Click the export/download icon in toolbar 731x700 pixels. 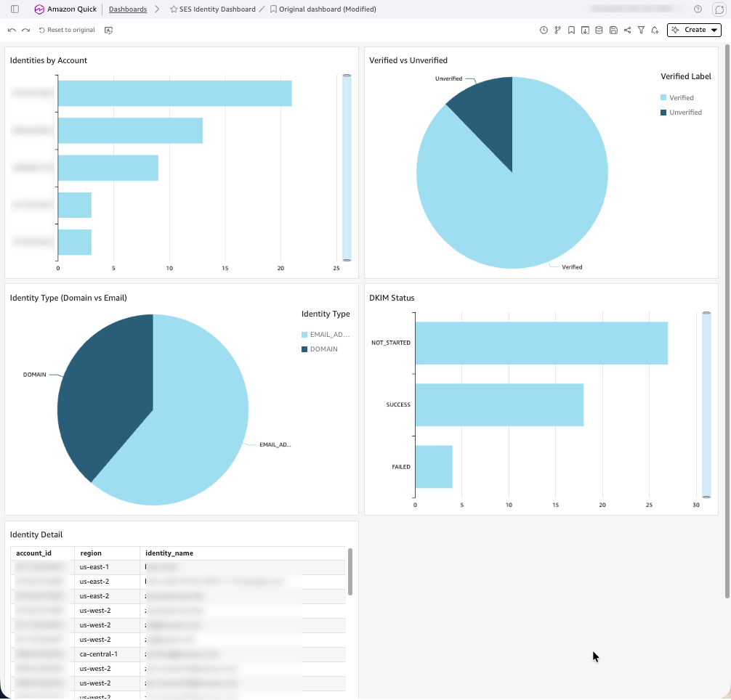click(x=585, y=30)
